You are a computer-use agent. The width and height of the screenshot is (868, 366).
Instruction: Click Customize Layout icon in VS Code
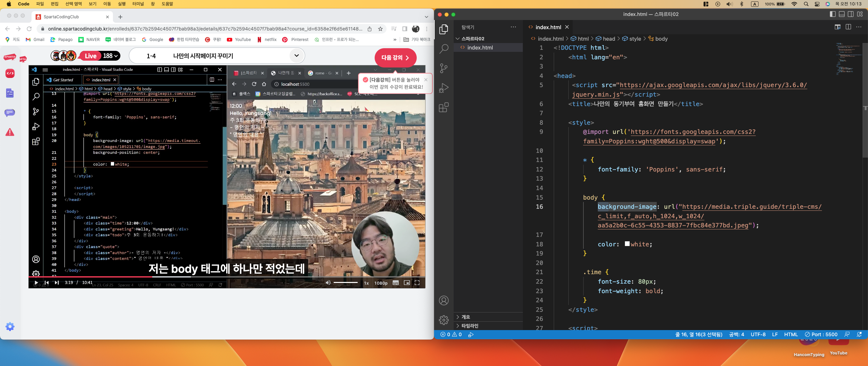pyautogui.click(x=860, y=14)
